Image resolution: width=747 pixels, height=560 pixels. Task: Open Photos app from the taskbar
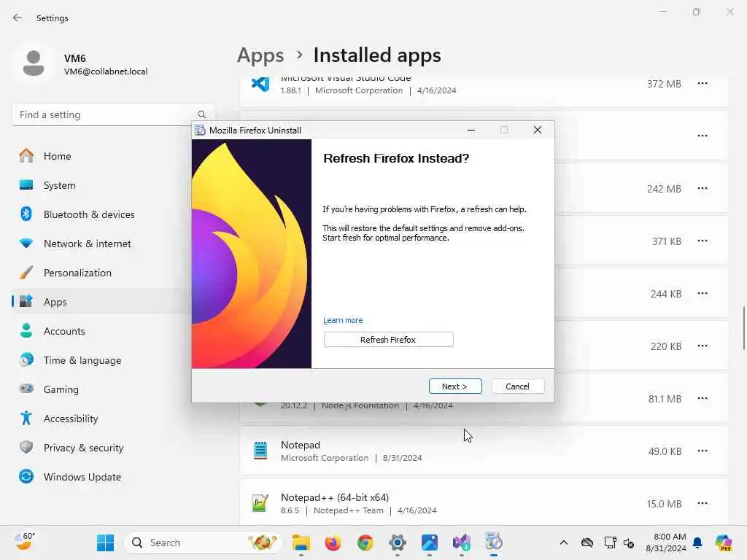[429, 542]
